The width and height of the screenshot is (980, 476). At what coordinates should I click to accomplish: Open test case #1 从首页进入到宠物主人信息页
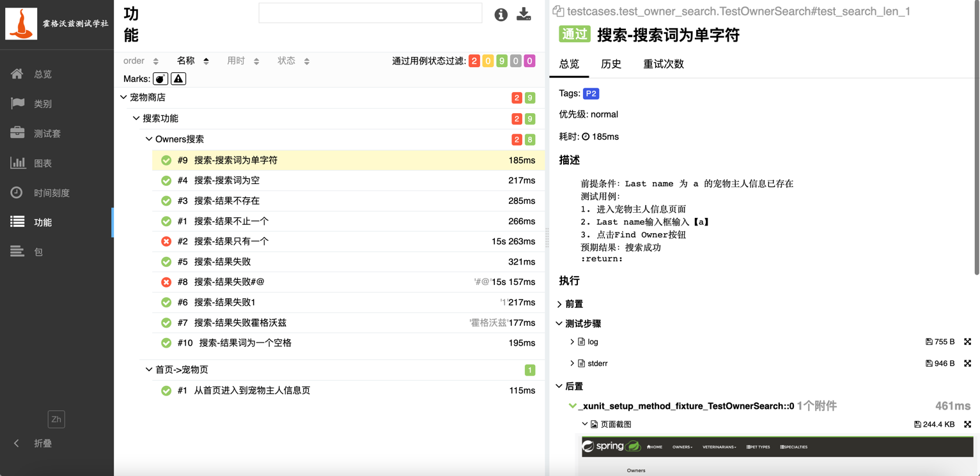pos(348,390)
